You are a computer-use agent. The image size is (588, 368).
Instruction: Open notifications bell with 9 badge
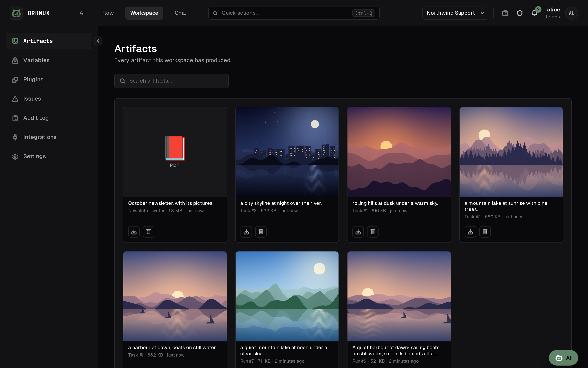[534, 13]
